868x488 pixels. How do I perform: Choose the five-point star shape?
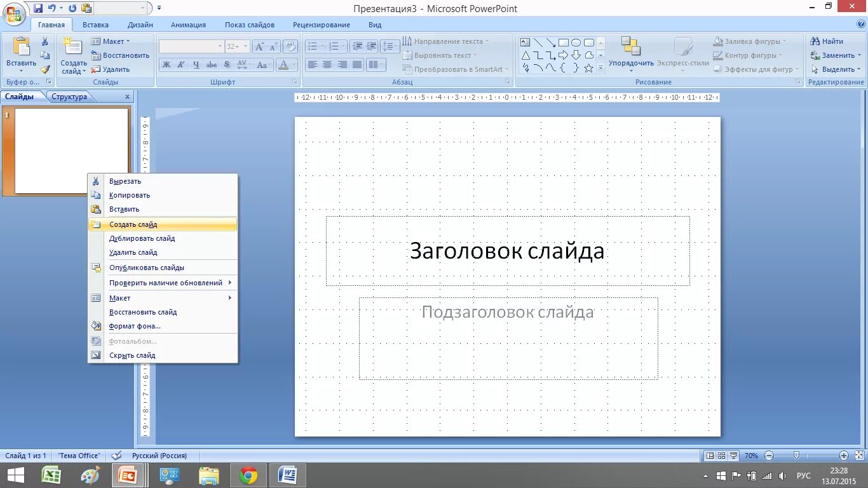coord(589,68)
